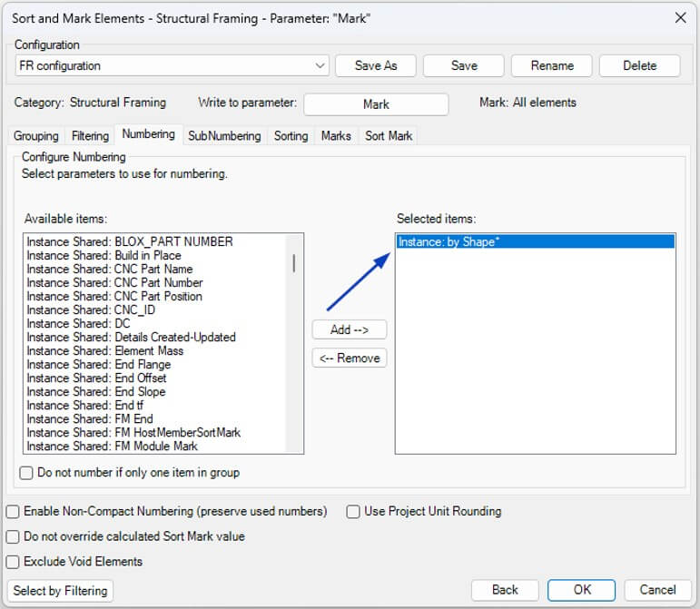Screen dimensions: 700x609
Task: Toggle Do not override calculated Sort Mark
Action: coord(13,536)
